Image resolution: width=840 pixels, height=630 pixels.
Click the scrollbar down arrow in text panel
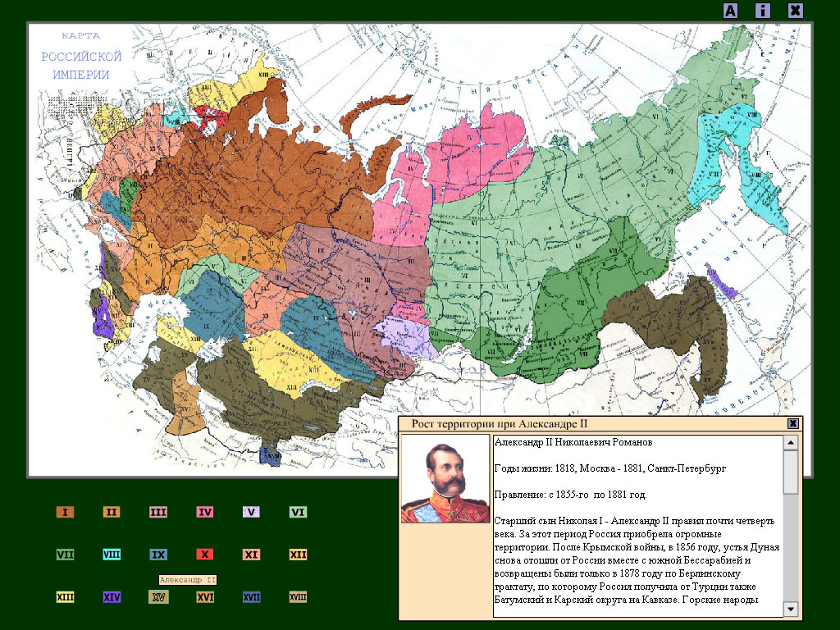pyautogui.click(x=791, y=609)
